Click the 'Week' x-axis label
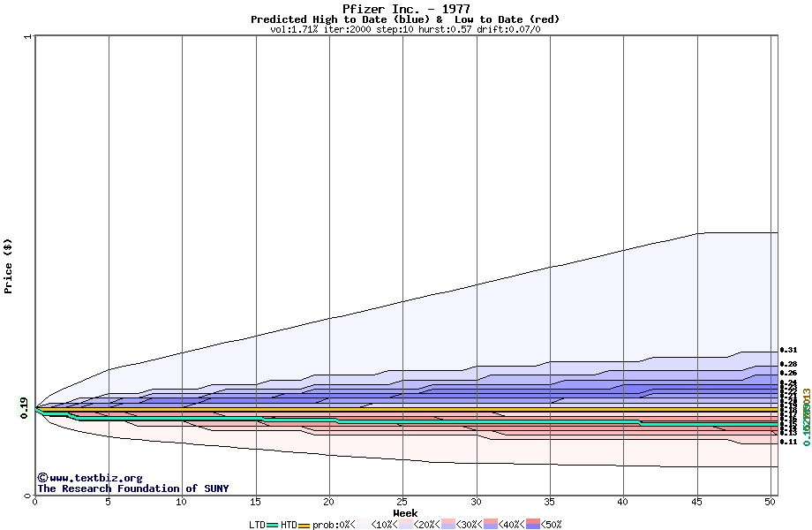Viewport: 812px width, 530px height. pos(405,513)
